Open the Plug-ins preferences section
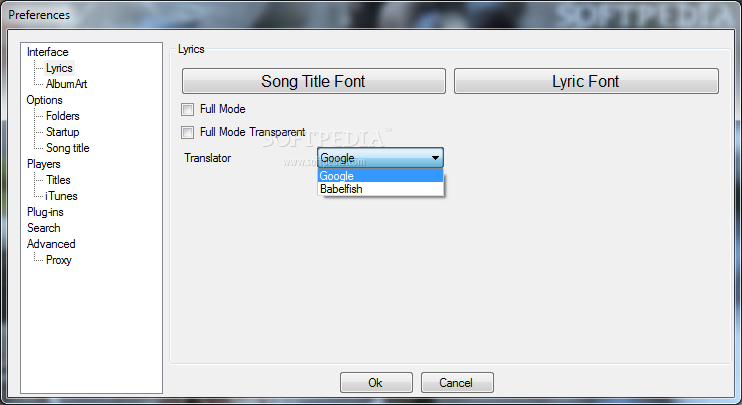Screen dimensions: 742x405 (45, 212)
